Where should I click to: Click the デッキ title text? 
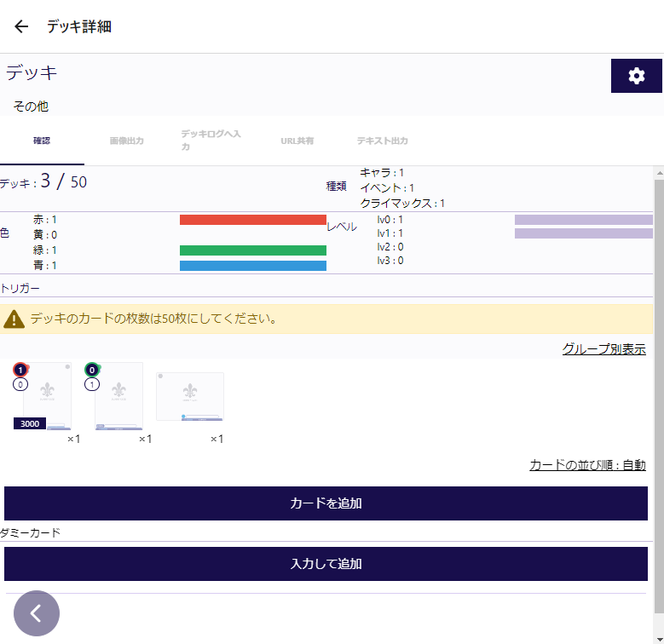tap(32, 72)
